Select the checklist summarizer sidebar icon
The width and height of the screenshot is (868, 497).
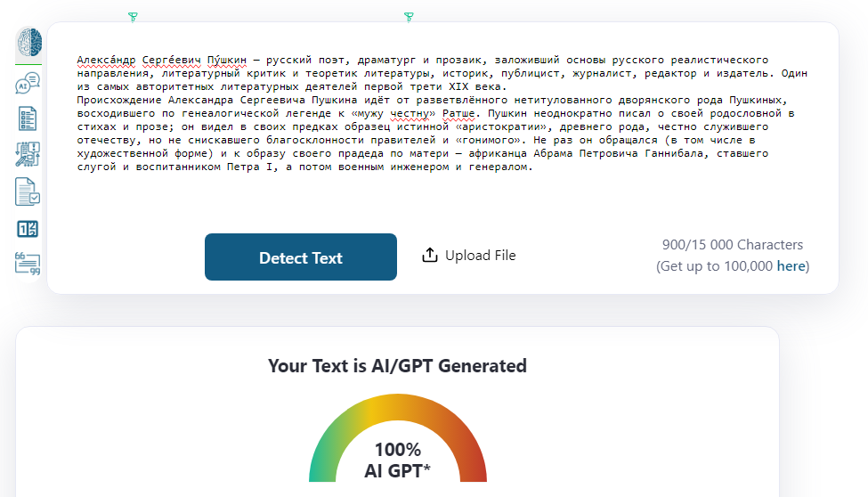click(28, 118)
